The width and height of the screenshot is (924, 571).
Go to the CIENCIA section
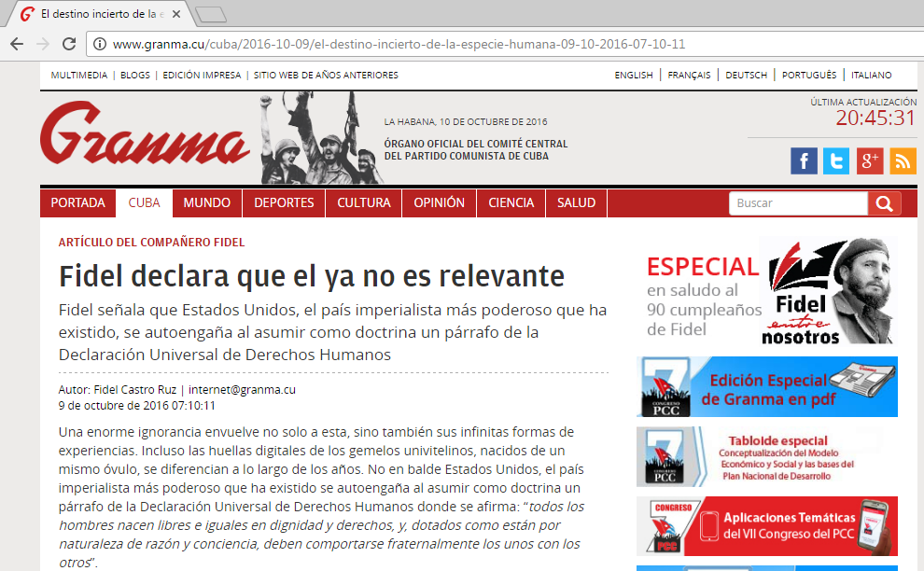coord(511,202)
